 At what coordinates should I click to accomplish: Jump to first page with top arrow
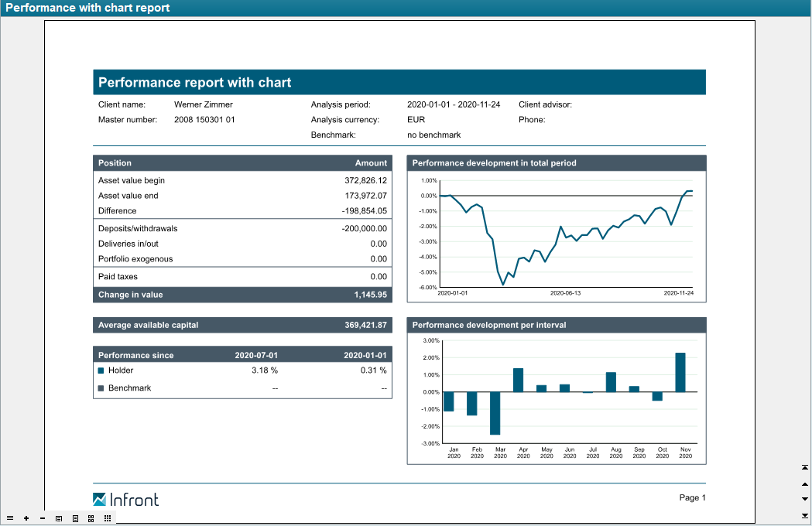pos(805,468)
